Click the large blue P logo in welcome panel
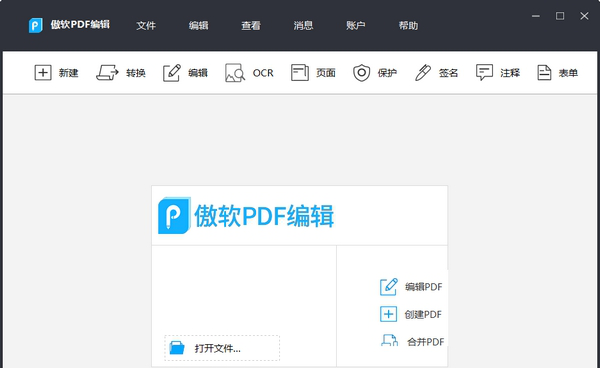Screen dimensions: 600x382 coord(174,215)
